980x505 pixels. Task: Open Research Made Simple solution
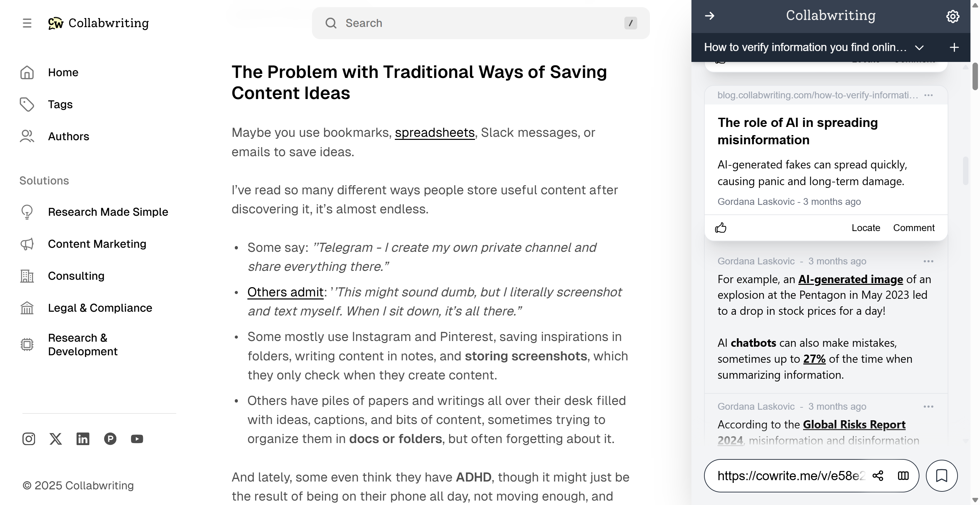coord(108,212)
